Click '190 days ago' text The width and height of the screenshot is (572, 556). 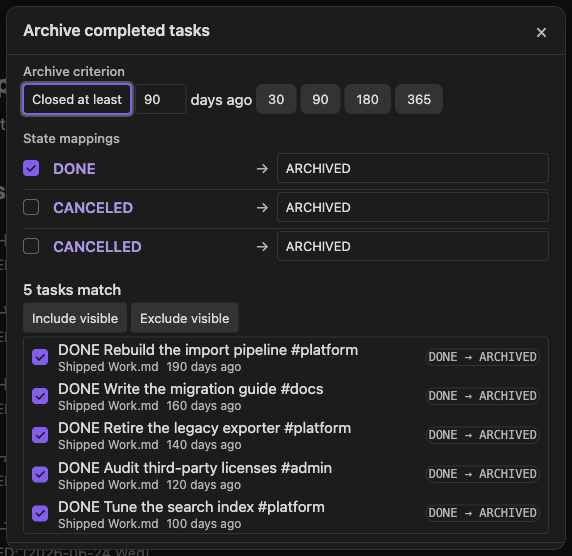point(204,367)
